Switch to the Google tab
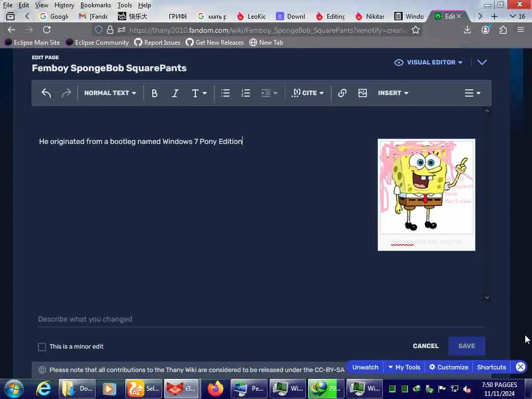532x399 pixels. 54,16
